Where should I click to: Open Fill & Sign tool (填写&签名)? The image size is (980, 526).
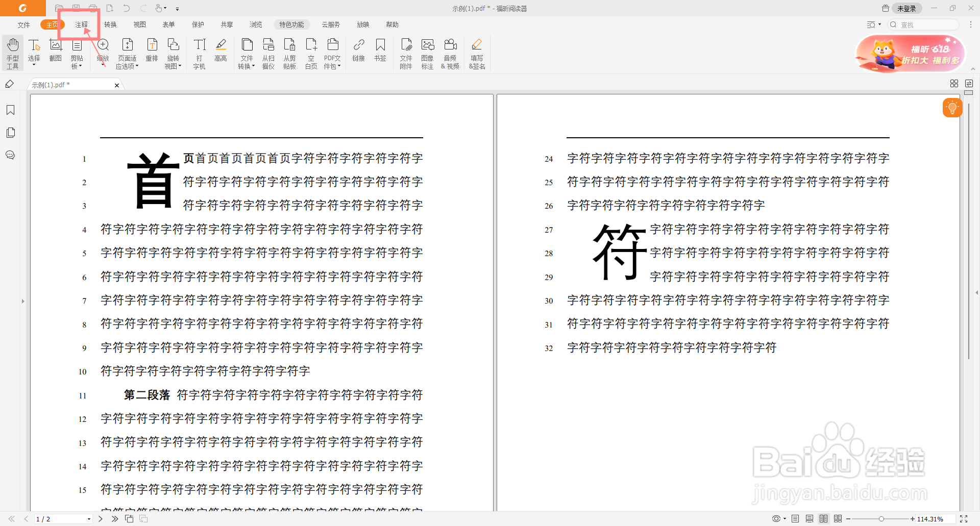477,53
